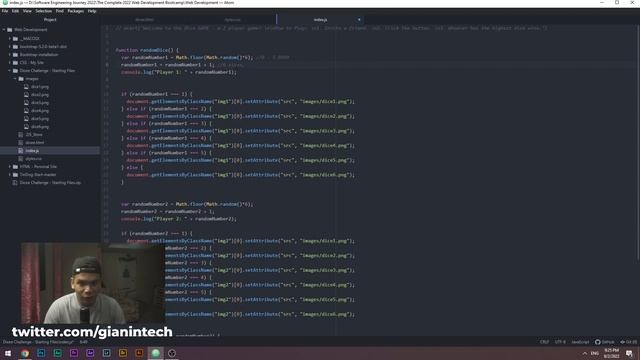The width and height of the screenshot is (640, 360).
Task: Expand the HTML - Personal Site folder arrow
Action: (x=10, y=167)
